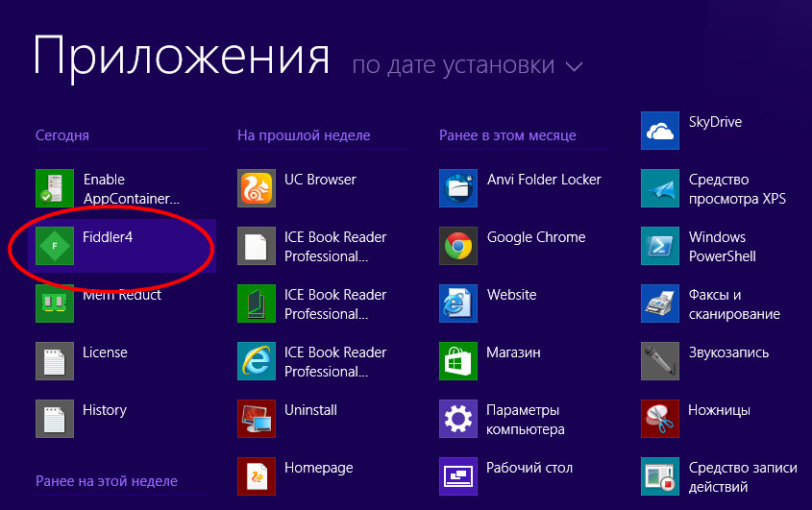This screenshot has width=812, height=510.
Task: Launch Windows PowerShell
Action: (x=660, y=246)
